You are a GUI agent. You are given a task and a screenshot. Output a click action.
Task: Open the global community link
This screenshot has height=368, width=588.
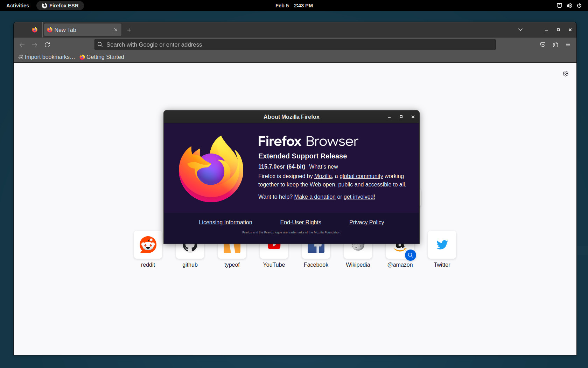361,176
